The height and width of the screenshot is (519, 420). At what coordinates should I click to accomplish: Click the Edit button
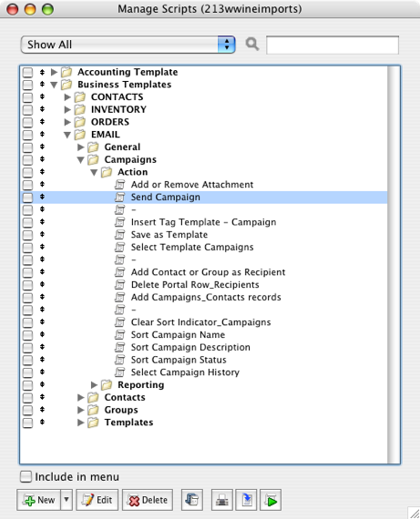point(97,500)
